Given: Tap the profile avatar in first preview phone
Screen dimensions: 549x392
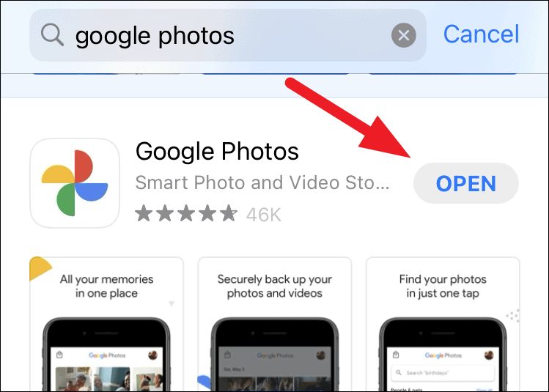Looking at the screenshot, I should tap(152, 355).
